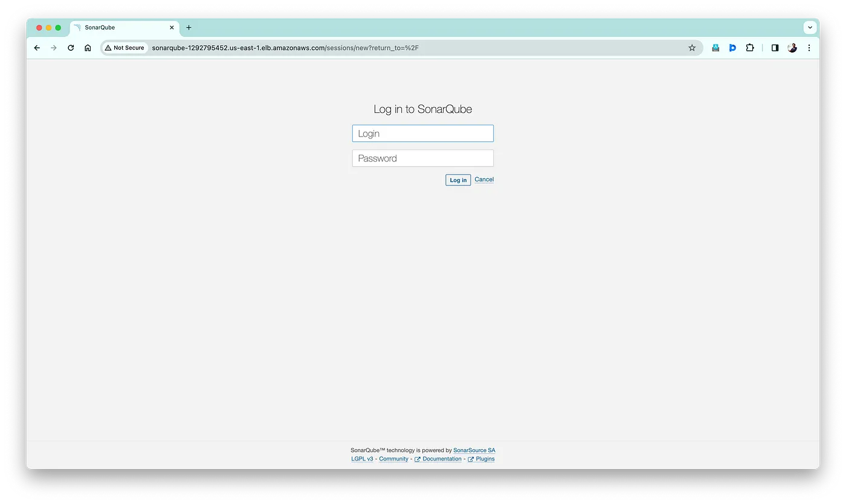Open the Documentation external link
846x504 pixels.
click(x=442, y=459)
